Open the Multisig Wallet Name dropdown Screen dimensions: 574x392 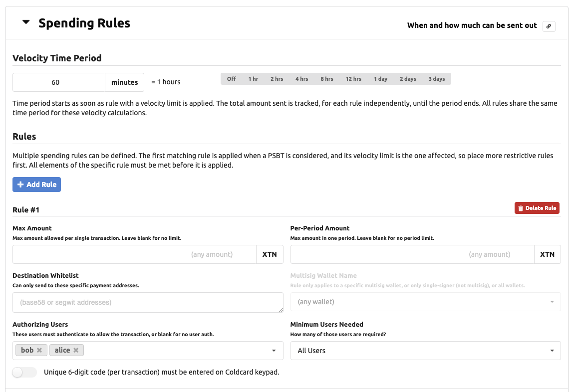click(x=425, y=302)
